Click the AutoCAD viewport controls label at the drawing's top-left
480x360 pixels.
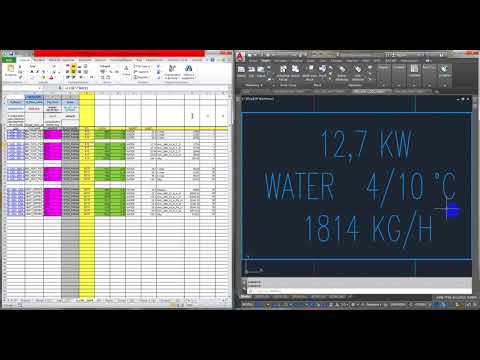(x=259, y=99)
